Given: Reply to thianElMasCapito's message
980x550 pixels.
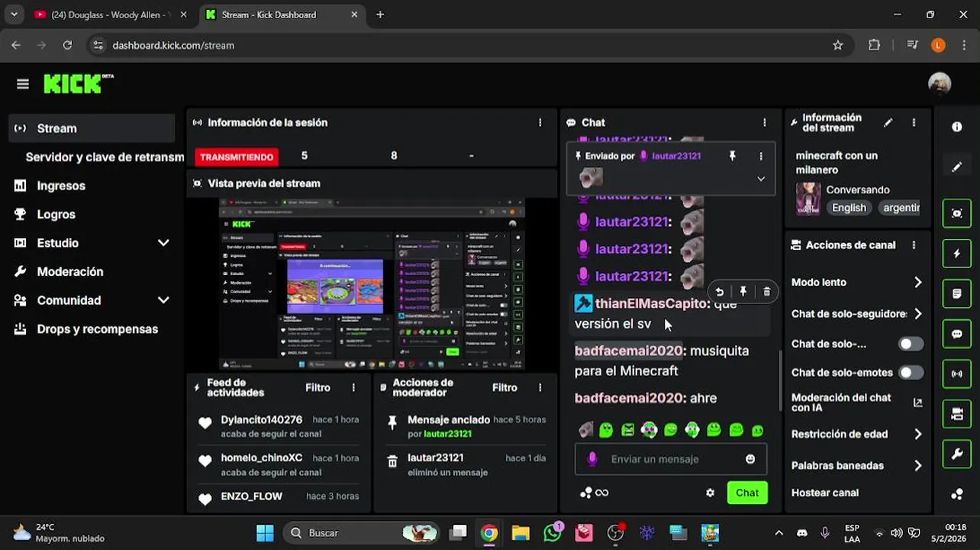Looking at the screenshot, I should coord(719,292).
